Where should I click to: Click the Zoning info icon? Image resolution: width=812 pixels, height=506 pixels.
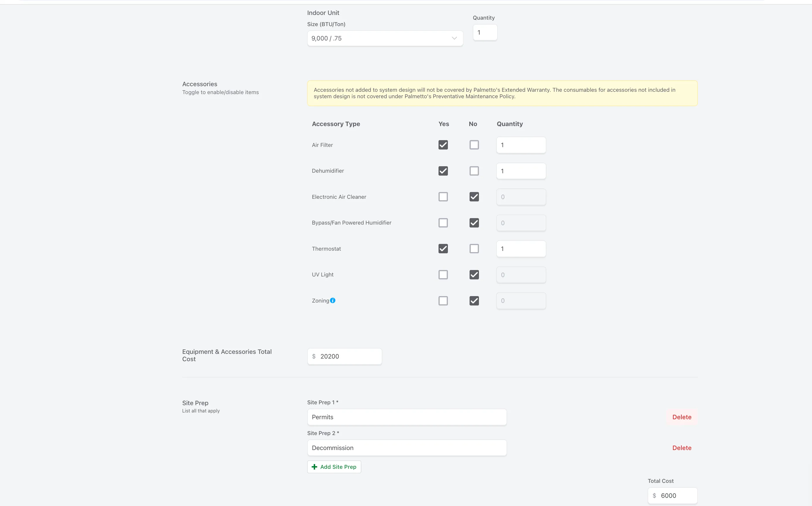333,300
